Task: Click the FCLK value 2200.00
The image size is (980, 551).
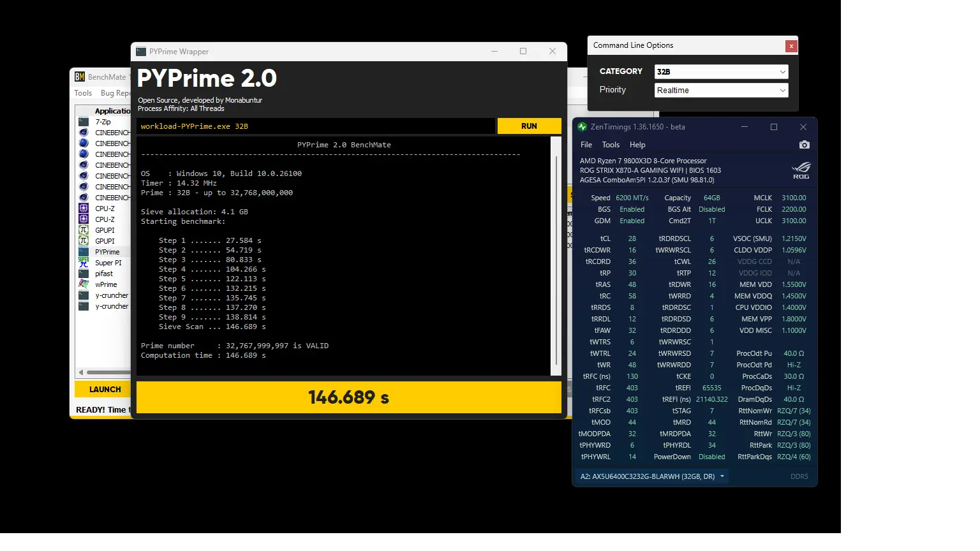Action: [794, 209]
